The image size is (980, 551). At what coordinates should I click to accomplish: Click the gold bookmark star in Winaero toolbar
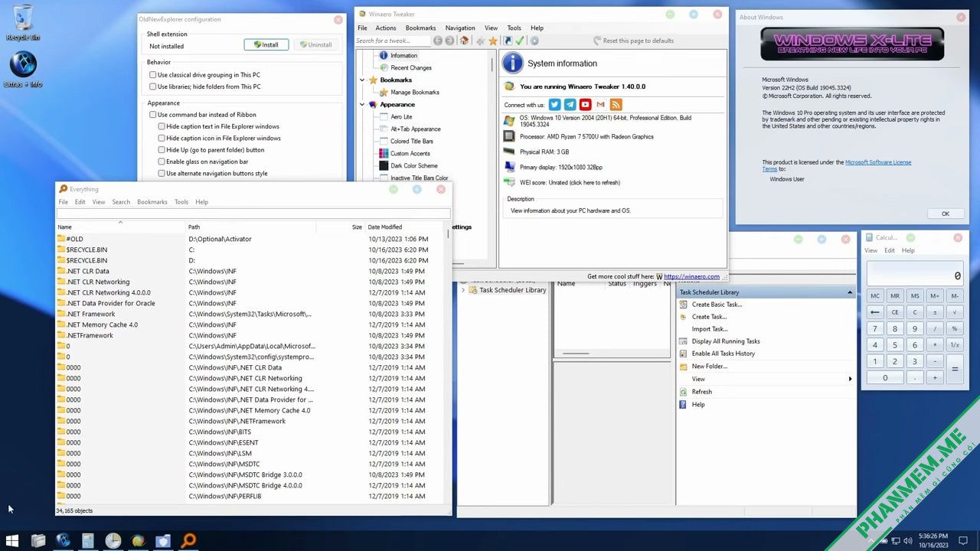(493, 41)
